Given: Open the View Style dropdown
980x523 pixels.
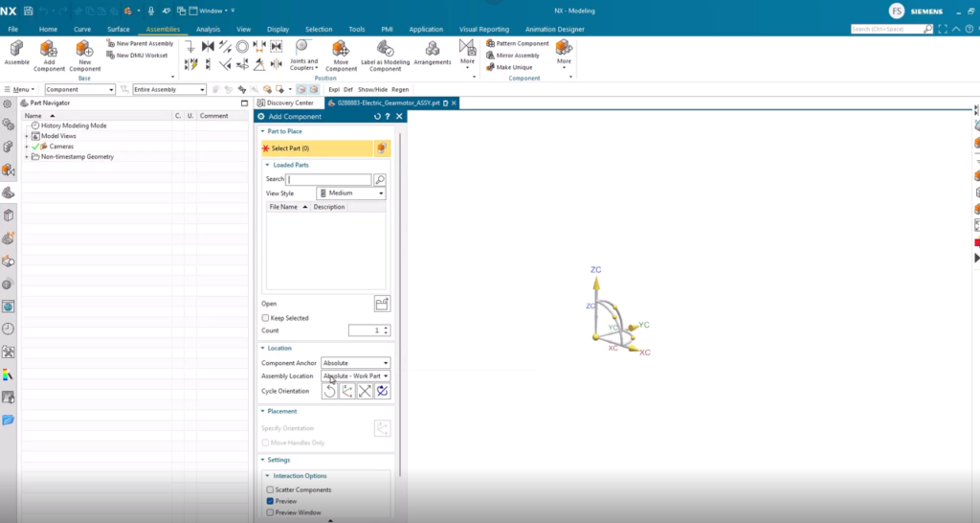Looking at the screenshot, I should point(350,193).
